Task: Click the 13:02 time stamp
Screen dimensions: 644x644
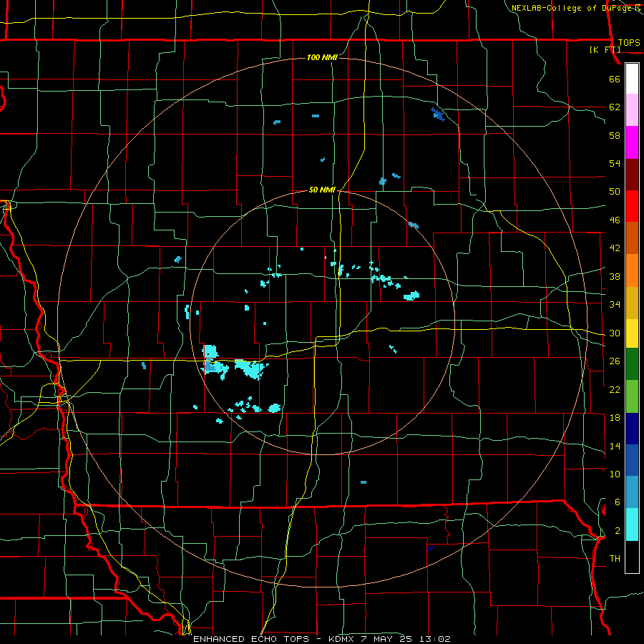Action: (x=434, y=639)
